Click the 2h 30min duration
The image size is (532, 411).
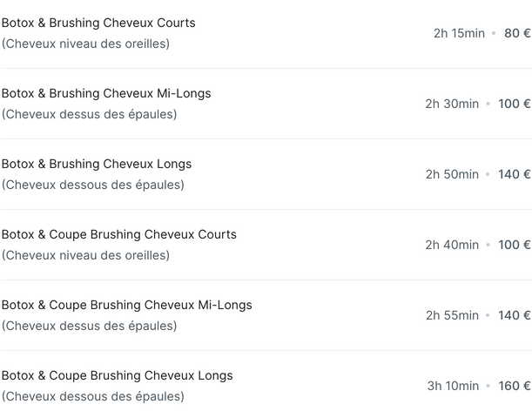452,104
